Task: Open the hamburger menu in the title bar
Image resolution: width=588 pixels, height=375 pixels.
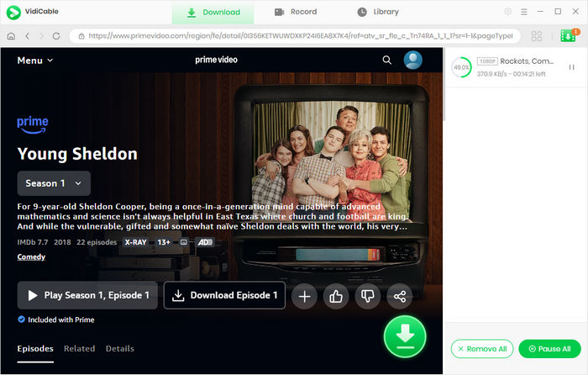Action: (x=524, y=12)
